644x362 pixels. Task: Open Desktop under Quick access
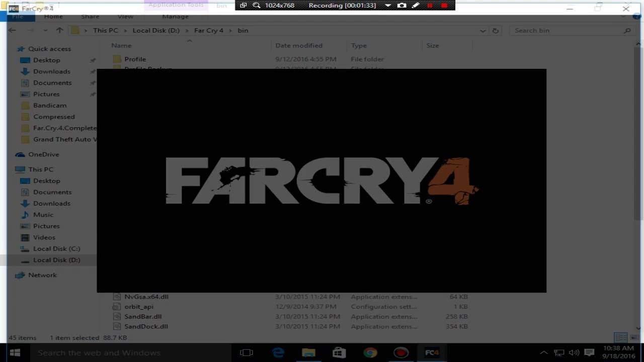tap(46, 60)
